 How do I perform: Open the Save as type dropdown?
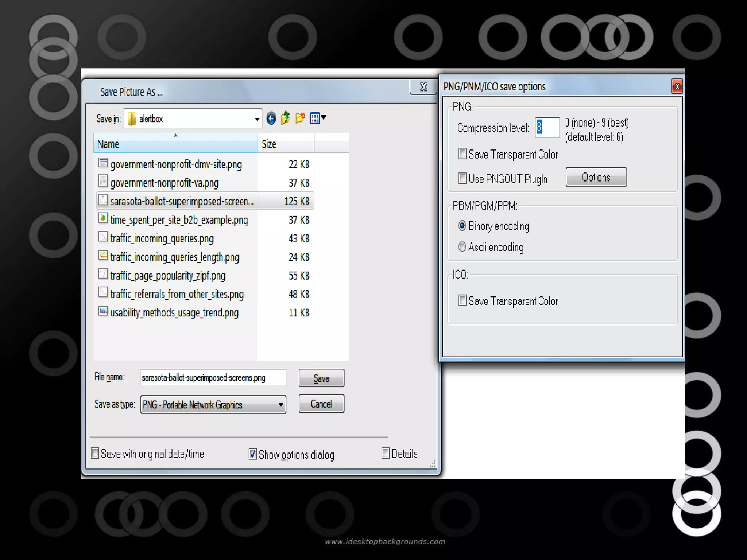point(280,405)
